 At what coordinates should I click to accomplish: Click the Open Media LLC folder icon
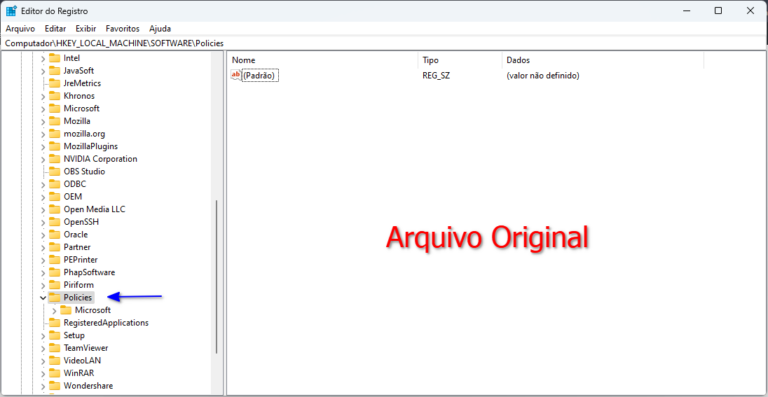[x=54, y=209]
